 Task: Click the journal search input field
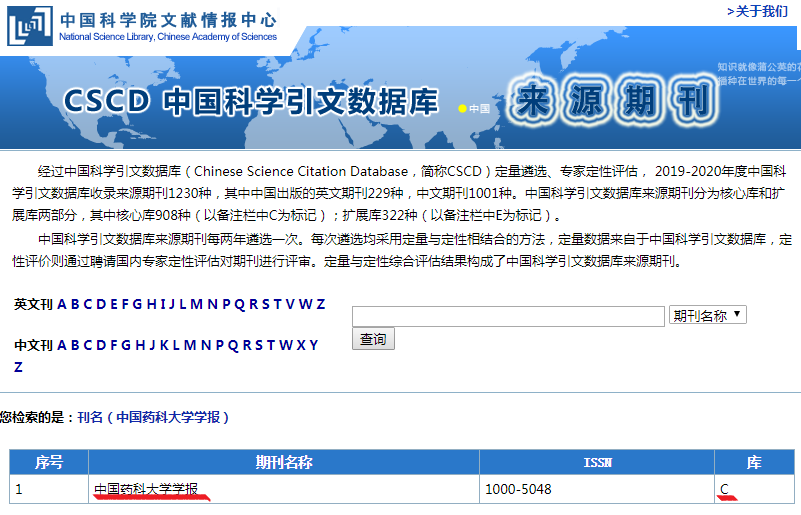click(508, 316)
